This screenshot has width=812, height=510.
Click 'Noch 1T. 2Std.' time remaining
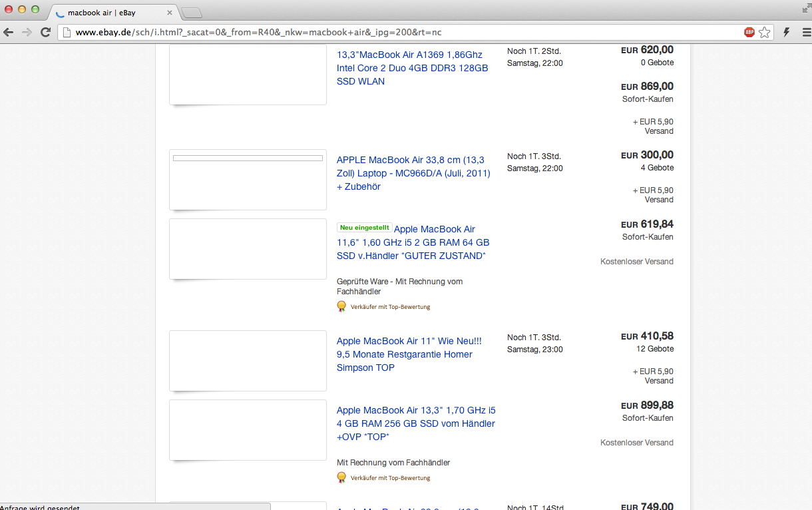tap(534, 51)
